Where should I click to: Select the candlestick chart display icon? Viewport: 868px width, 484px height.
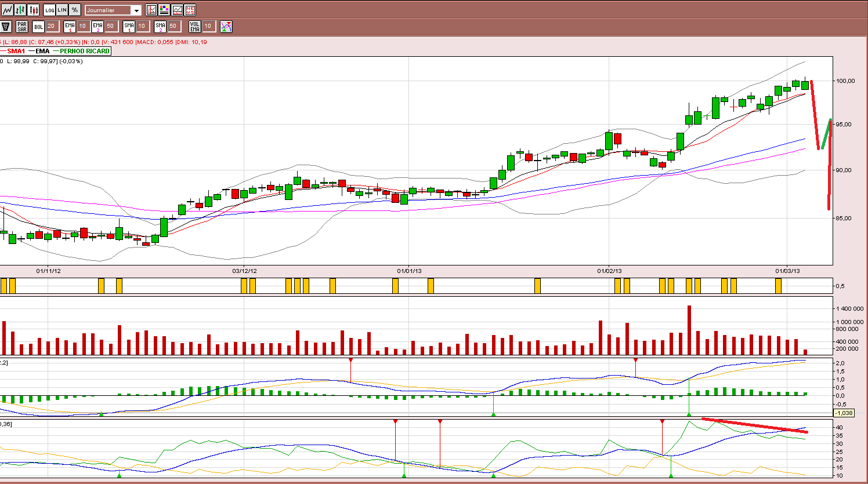coord(34,10)
